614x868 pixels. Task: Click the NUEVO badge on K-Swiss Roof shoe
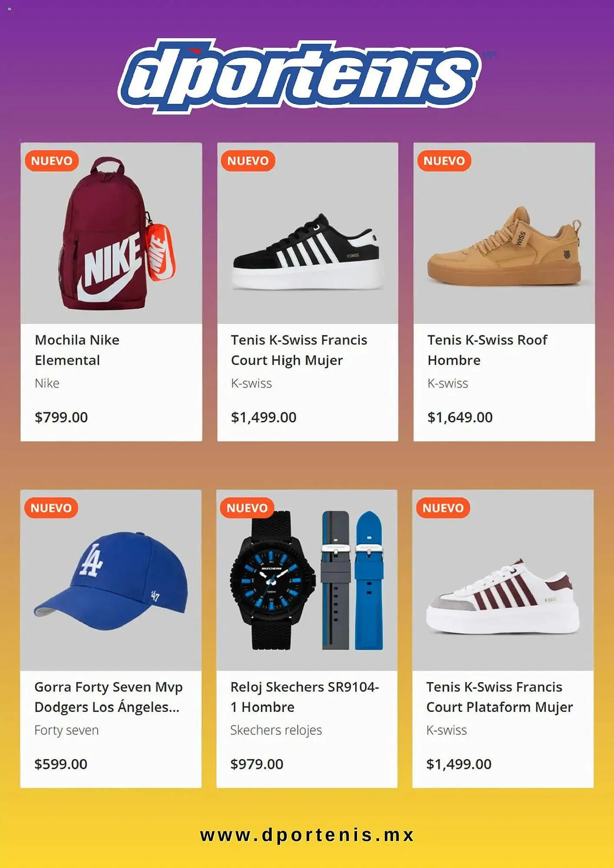click(x=444, y=161)
